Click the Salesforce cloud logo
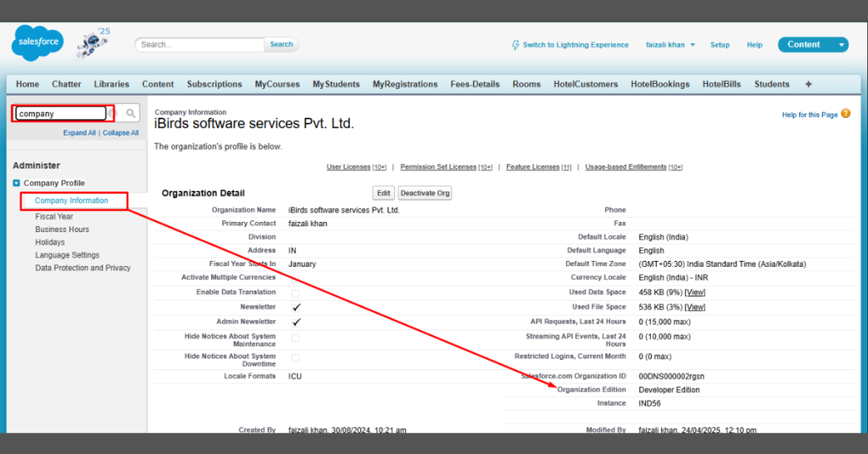The height and width of the screenshot is (454, 868). [x=37, y=42]
